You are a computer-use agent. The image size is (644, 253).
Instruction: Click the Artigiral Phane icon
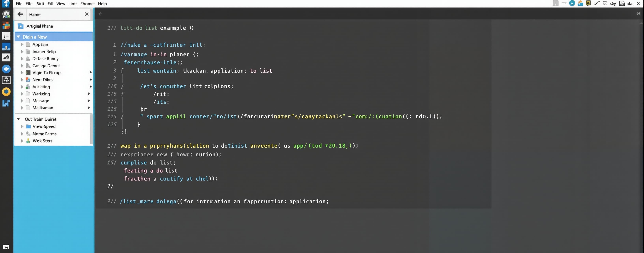click(x=21, y=26)
